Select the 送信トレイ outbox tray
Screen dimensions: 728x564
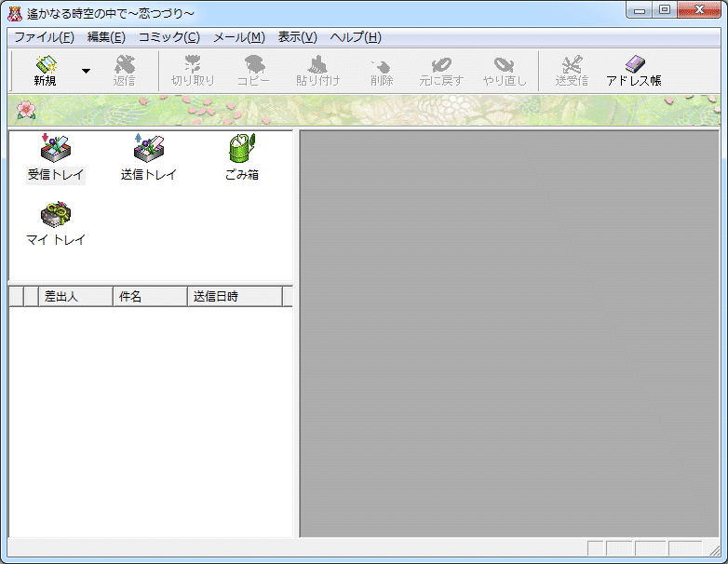pos(149,158)
